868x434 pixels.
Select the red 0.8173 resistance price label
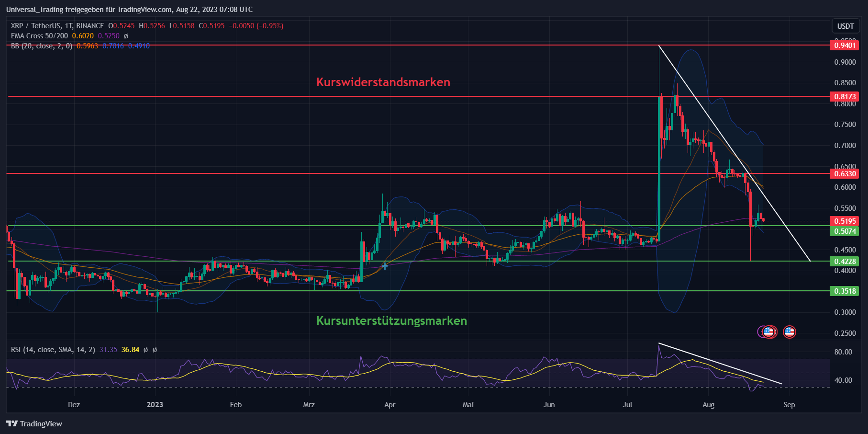[x=845, y=97]
